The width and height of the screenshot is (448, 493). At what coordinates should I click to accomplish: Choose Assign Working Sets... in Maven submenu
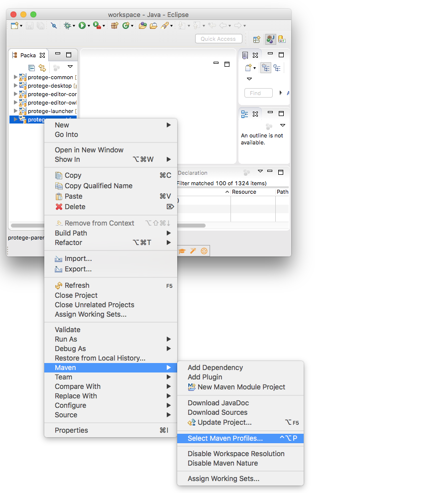point(240,479)
